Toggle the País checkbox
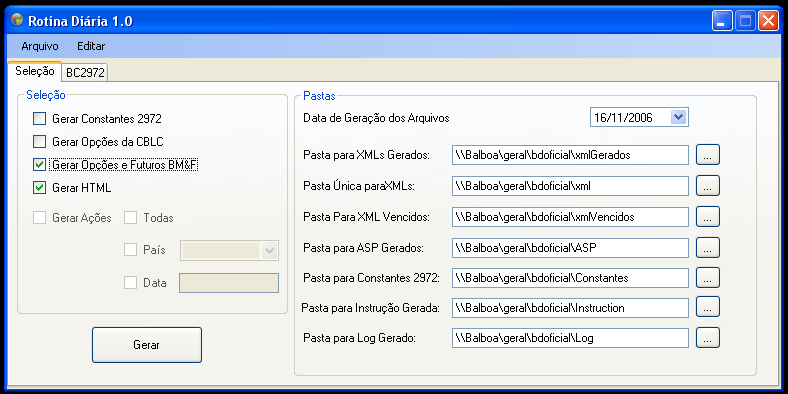The height and width of the screenshot is (394, 788). (131, 250)
